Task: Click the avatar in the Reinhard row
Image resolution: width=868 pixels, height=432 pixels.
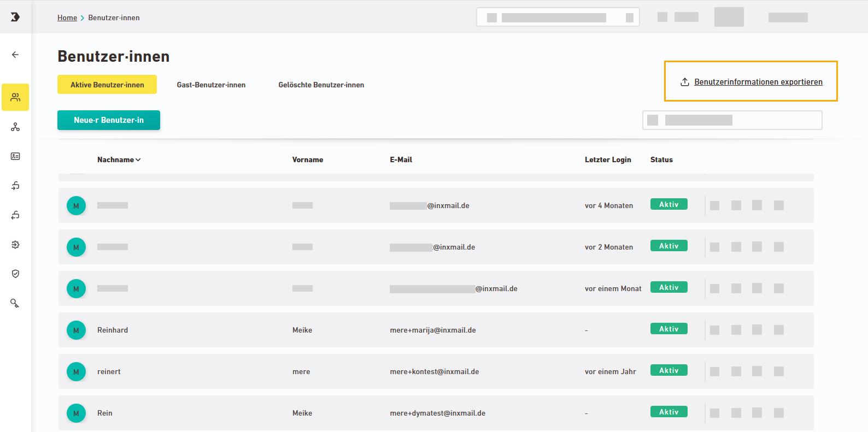Action: pos(76,330)
